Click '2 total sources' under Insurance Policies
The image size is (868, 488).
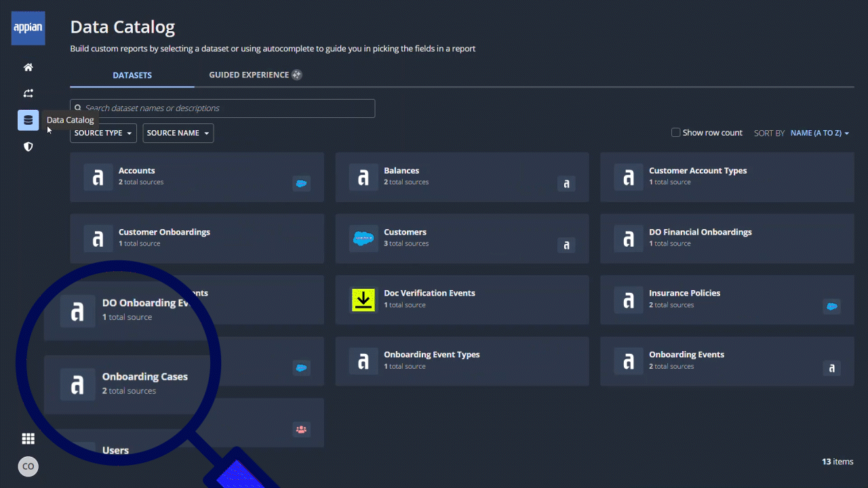(671, 305)
